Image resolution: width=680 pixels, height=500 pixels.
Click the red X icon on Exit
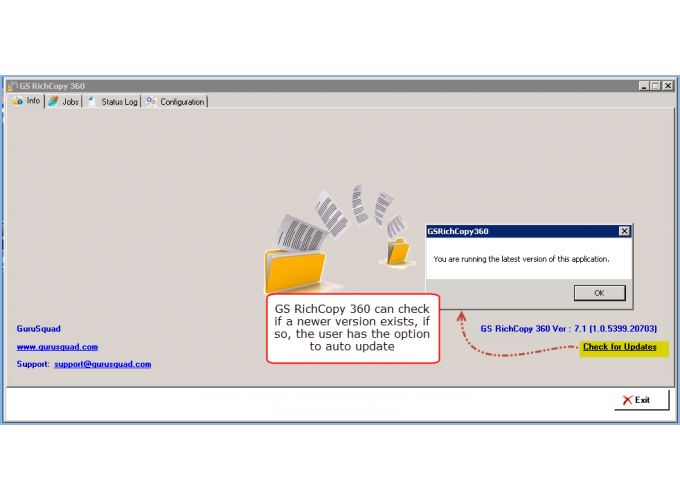tap(627, 400)
